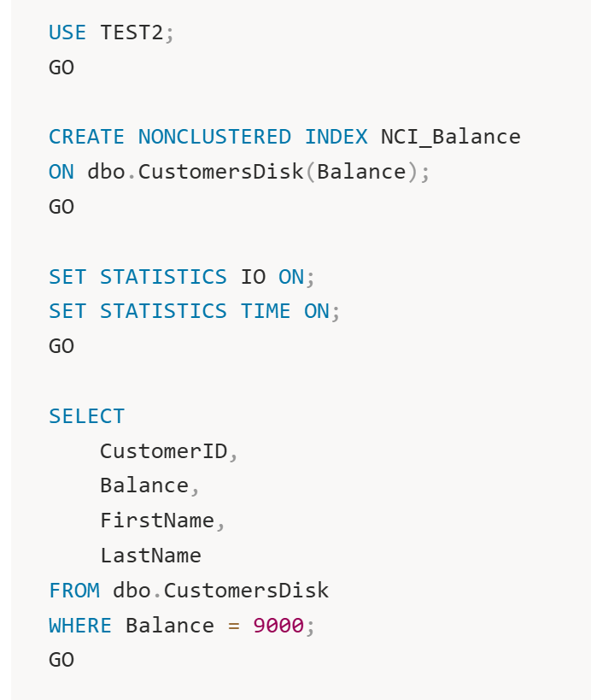Click the USE keyword on first line
591x700 pixels.
[x=67, y=32]
